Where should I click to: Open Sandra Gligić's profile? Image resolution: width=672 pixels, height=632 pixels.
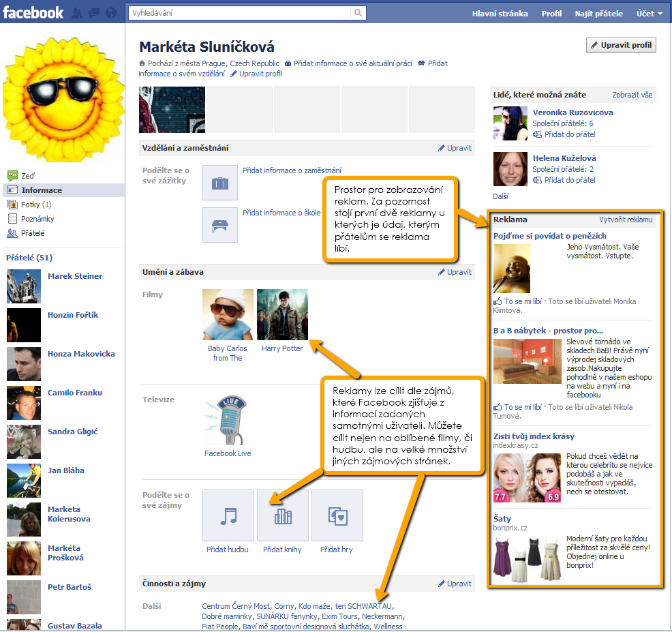pyautogui.click(x=72, y=432)
